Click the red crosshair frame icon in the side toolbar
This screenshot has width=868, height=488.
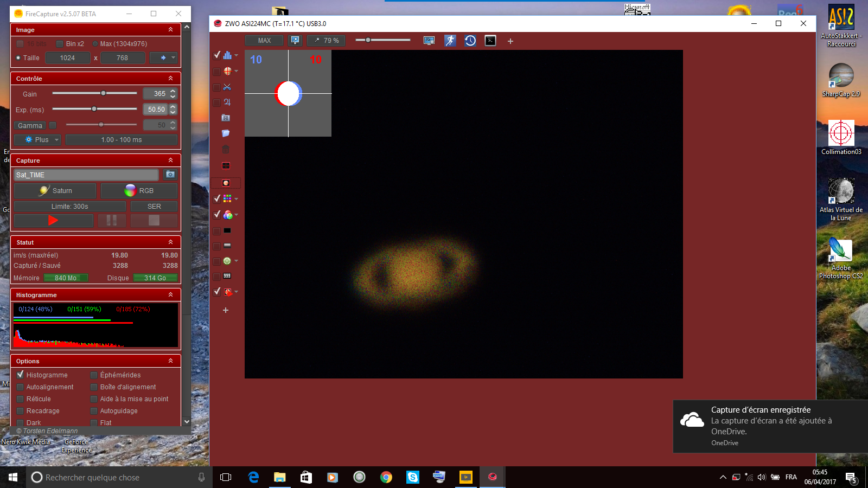click(226, 166)
